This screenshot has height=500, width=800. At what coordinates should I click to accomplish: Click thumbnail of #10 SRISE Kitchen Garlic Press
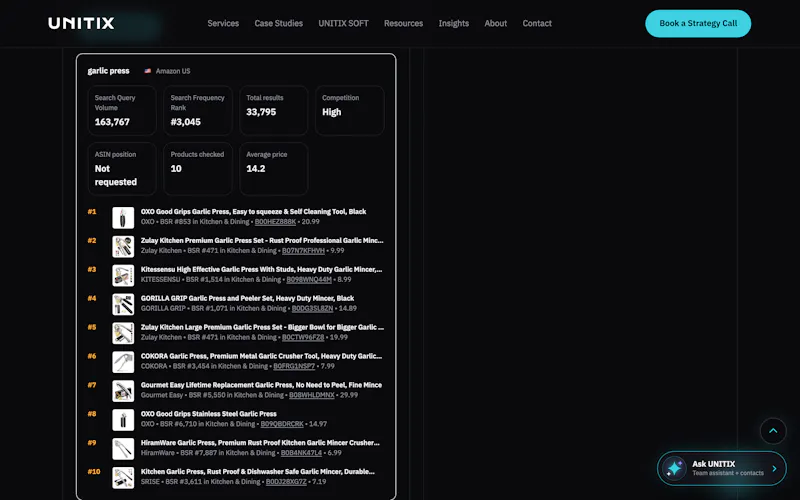[x=123, y=478]
